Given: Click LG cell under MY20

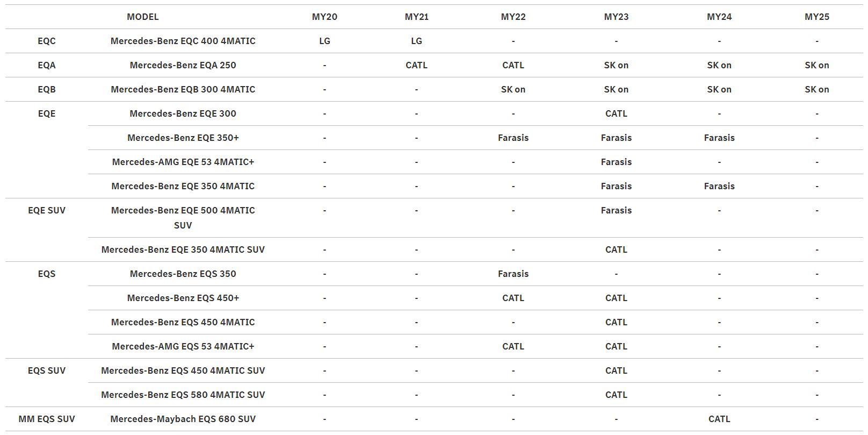Looking at the screenshot, I should click(x=324, y=41).
